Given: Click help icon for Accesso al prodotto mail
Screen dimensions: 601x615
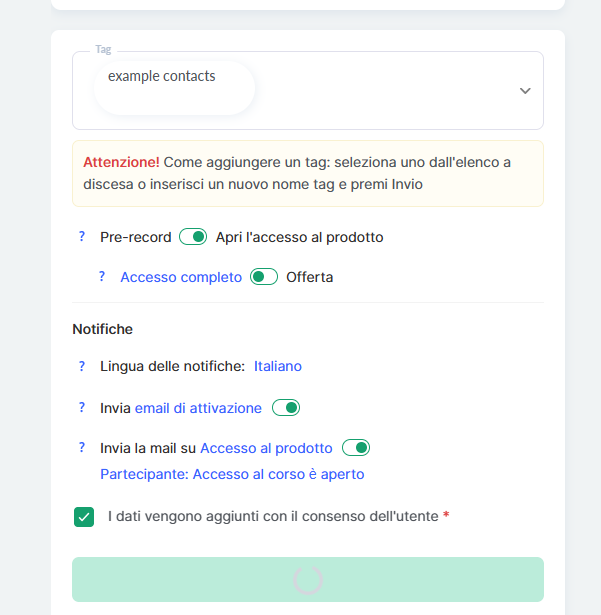Looking at the screenshot, I should [82, 447].
